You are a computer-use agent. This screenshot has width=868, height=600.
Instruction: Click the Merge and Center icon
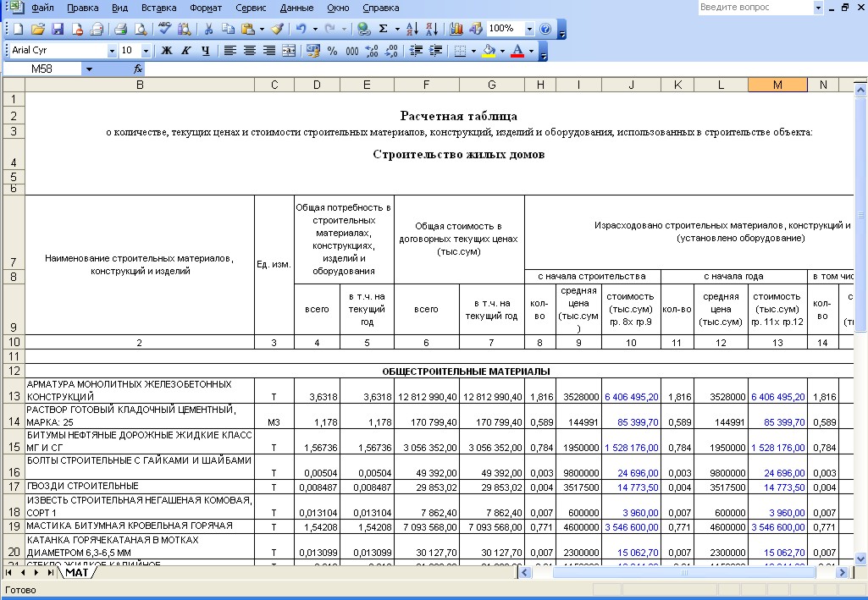click(x=289, y=51)
